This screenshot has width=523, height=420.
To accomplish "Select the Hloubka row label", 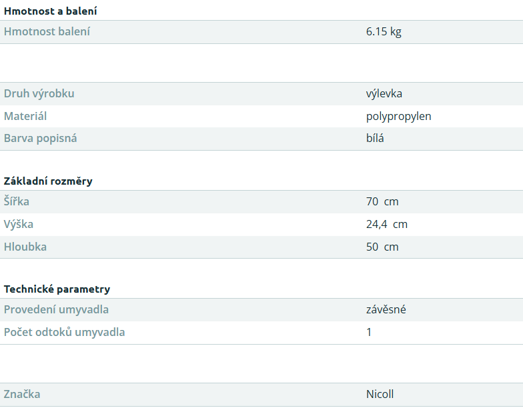I will 25,247.
